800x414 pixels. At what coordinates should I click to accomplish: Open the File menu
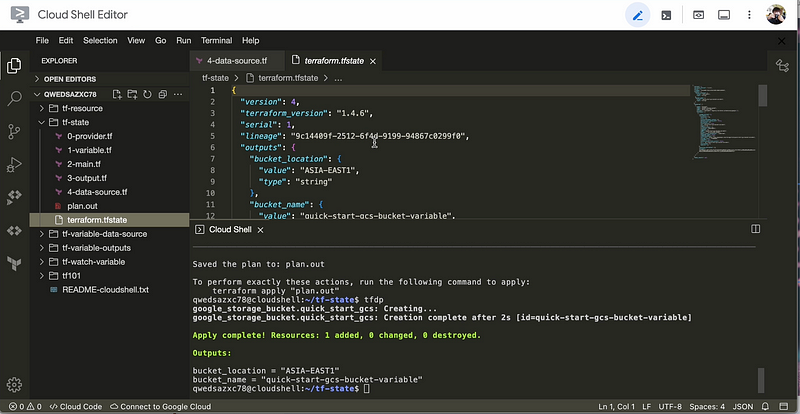[42, 40]
